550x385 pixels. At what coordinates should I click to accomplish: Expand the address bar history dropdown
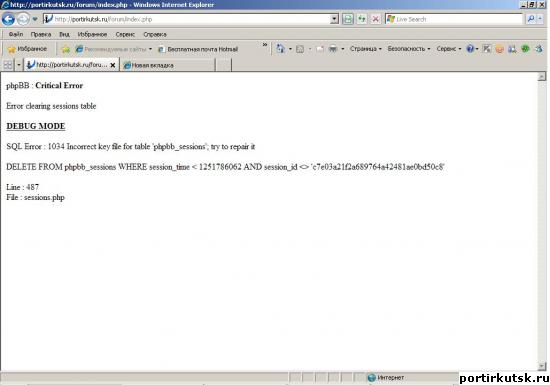(334, 19)
